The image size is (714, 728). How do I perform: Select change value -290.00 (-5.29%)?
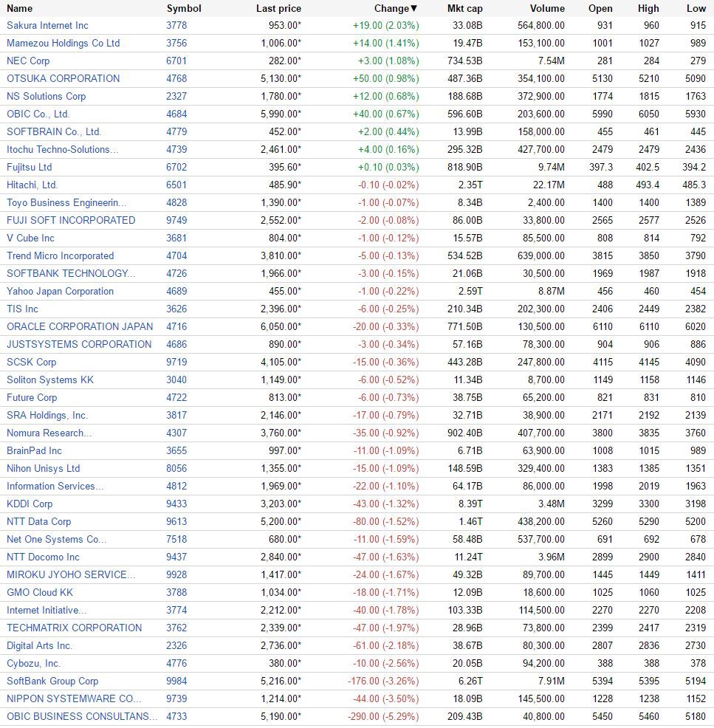[x=383, y=716]
